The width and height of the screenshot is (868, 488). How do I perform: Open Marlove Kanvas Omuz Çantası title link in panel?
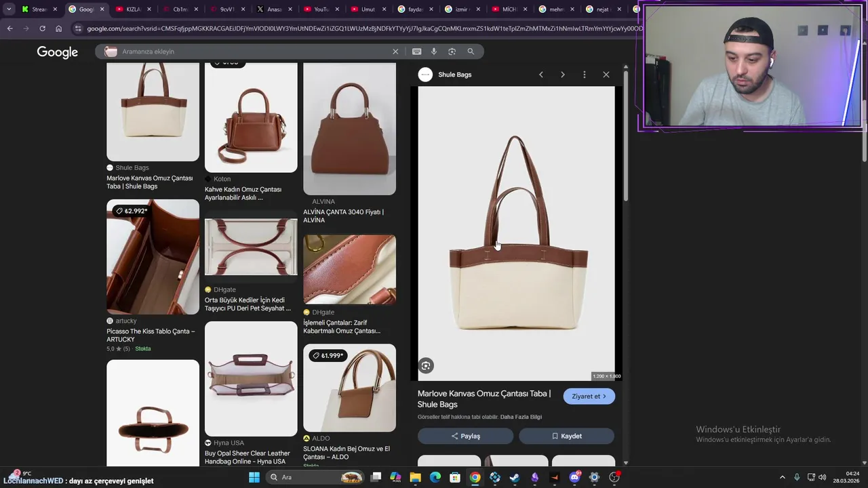tap(484, 399)
